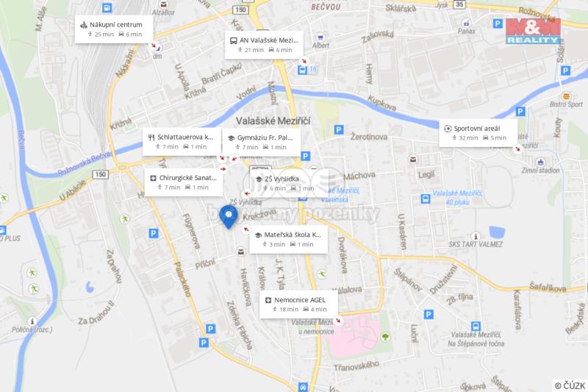Open the Nákupní centrum info card
588x392 pixels.
point(114,29)
